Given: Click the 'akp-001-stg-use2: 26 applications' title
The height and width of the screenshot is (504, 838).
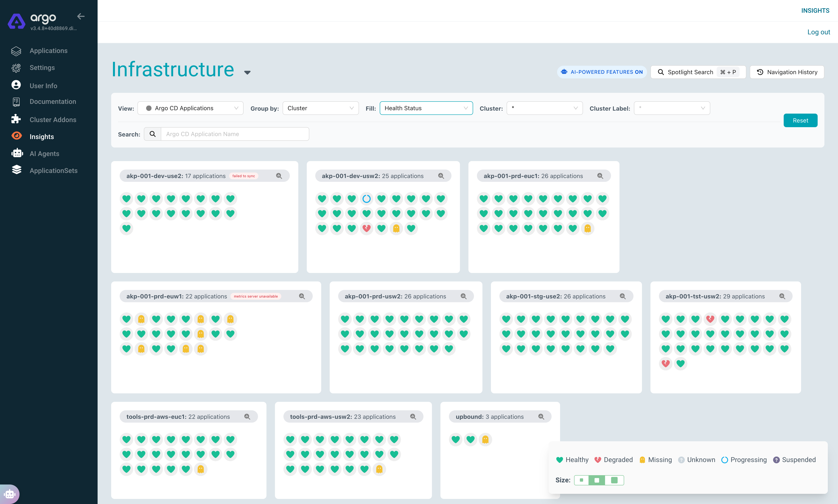Looking at the screenshot, I should point(555,296).
